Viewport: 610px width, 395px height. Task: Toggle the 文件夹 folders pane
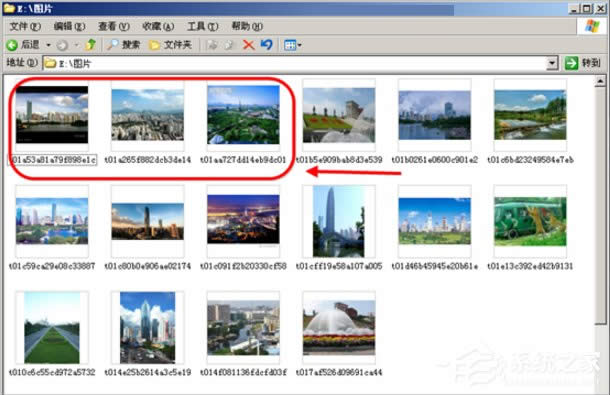tap(171, 45)
